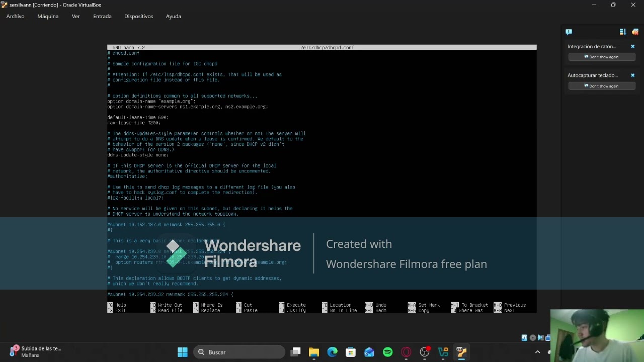This screenshot has width=644, height=362.
Task: Open File Explorer from the taskbar
Action: pyautogui.click(x=313, y=352)
